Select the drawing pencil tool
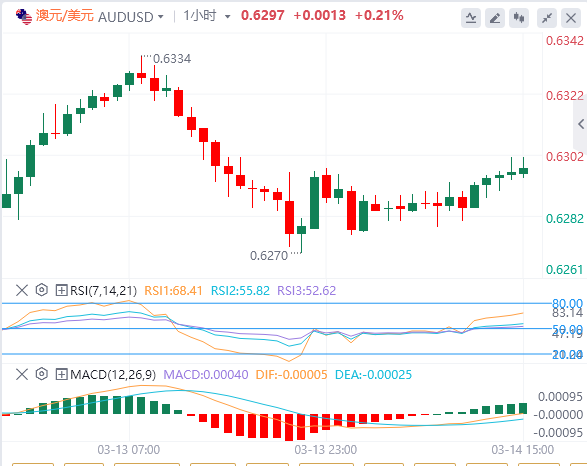 coord(495,18)
